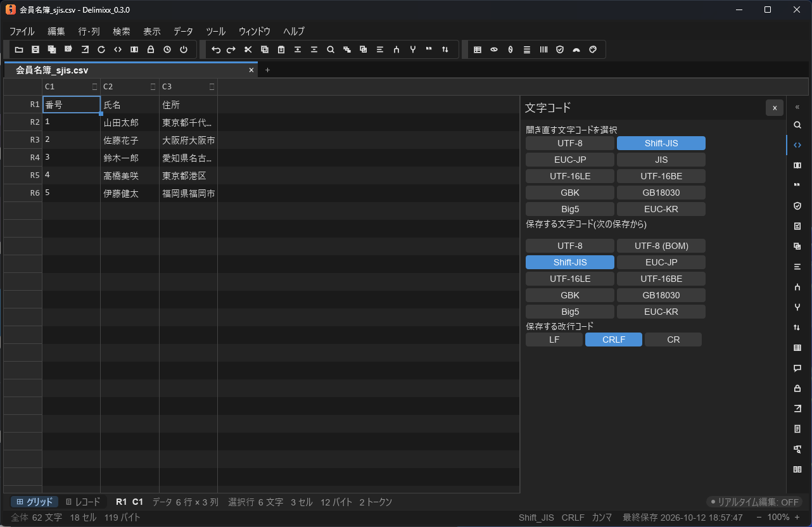Open the 行・列 menu
The height and width of the screenshot is (527, 812).
89,31
